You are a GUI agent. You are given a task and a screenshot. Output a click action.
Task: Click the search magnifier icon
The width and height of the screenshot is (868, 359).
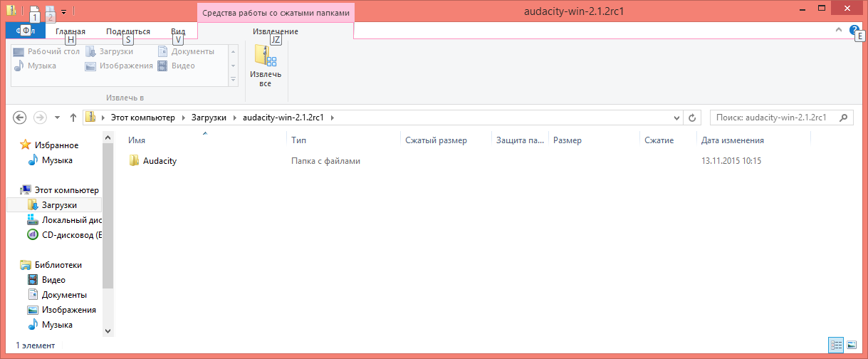[x=844, y=118]
